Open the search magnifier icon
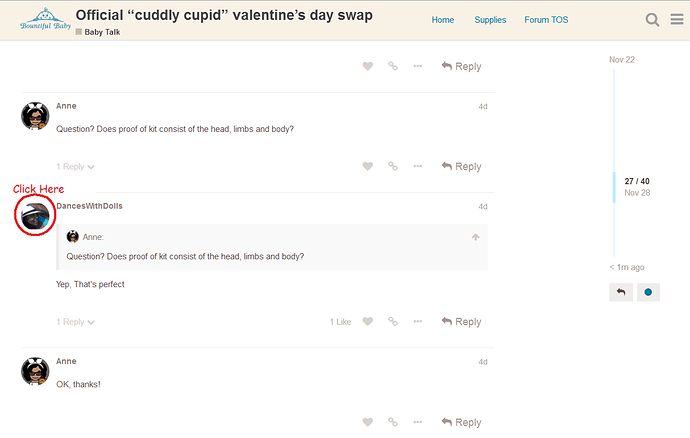 [652, 20]
